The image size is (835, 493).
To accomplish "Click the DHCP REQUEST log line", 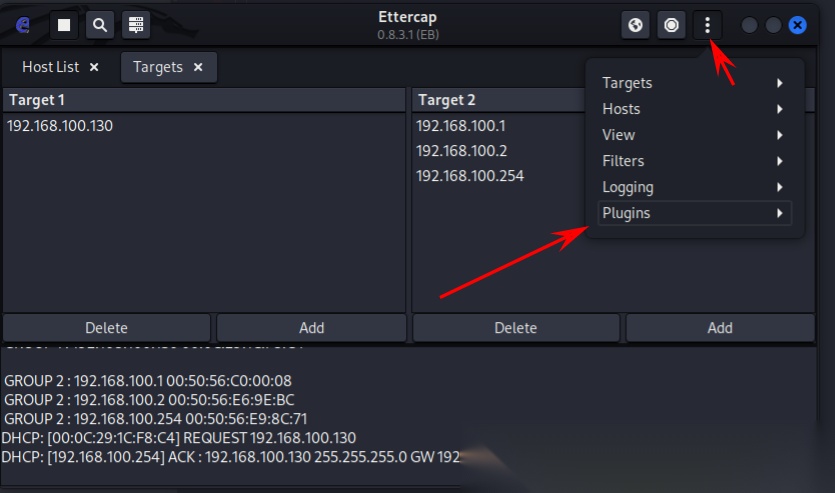I will tap(178, 438).
